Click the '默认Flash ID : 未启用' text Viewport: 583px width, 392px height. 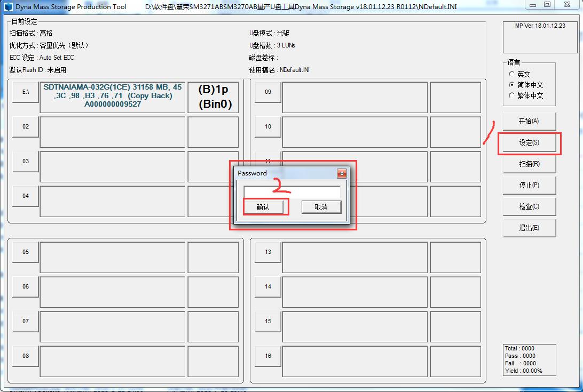coord(37,70)
